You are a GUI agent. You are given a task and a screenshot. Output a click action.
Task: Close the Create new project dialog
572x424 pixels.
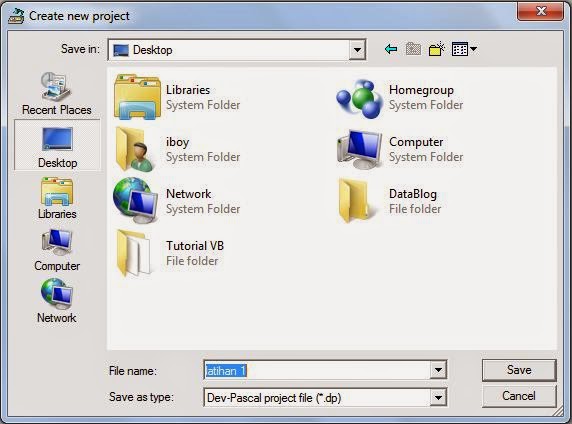(x=540, y=11)
